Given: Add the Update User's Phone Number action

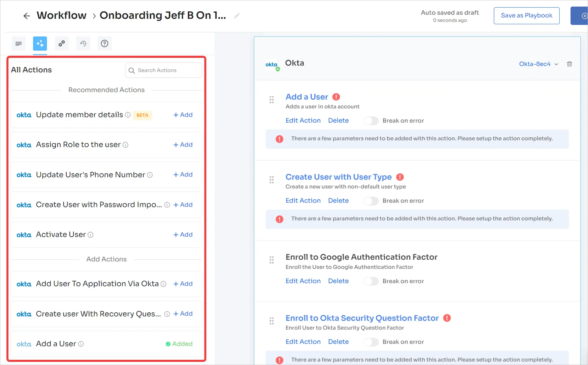Looking at the screenshot, I should (183, 174).
